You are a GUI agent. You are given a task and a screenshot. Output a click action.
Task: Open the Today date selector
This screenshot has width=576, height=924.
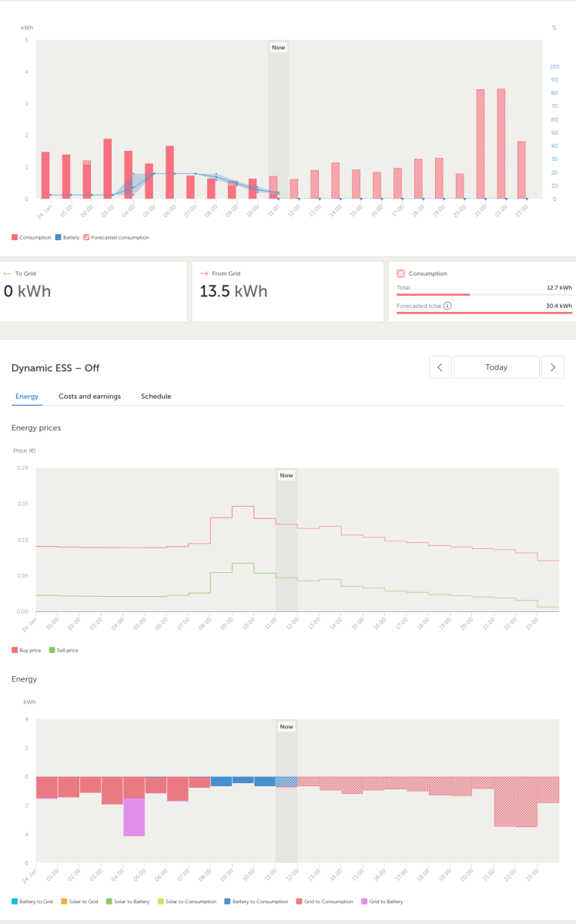[x=497, y=367]
